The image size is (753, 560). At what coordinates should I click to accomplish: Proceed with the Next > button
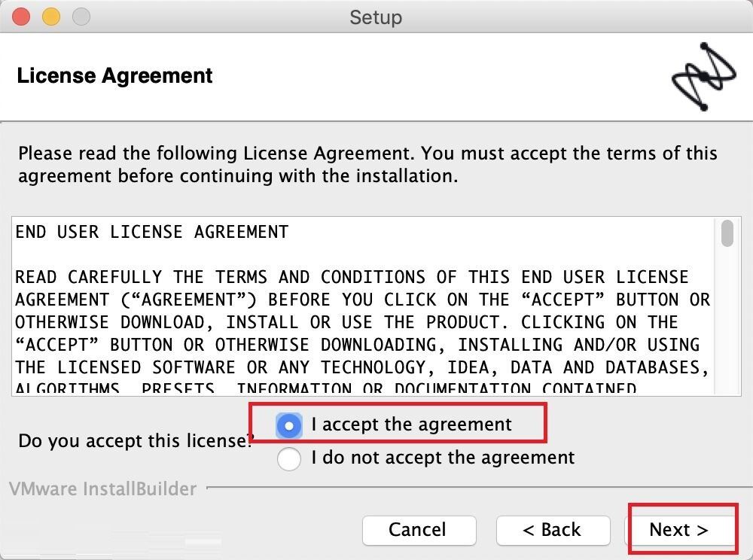pos(678,530)
